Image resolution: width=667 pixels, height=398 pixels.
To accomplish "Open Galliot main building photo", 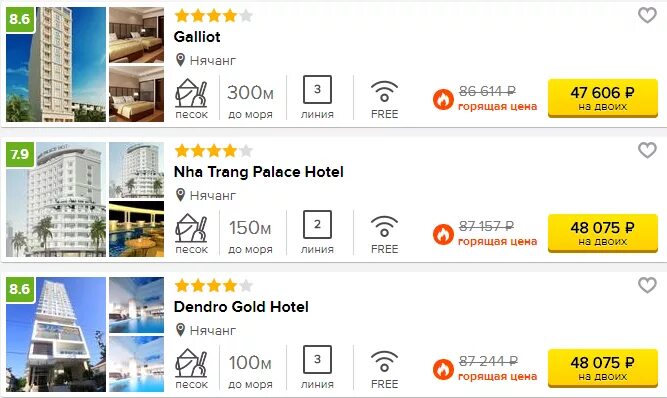I will [x=56, y=64].
